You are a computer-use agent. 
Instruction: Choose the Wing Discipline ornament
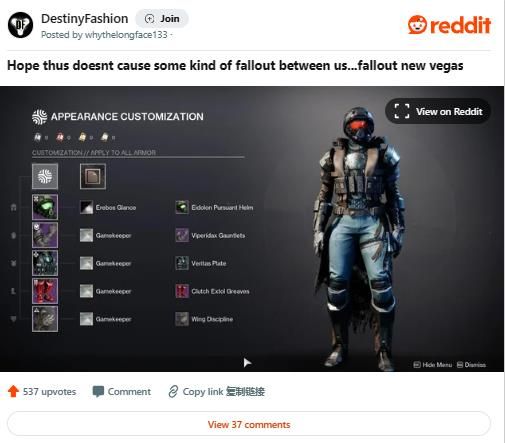204,319
